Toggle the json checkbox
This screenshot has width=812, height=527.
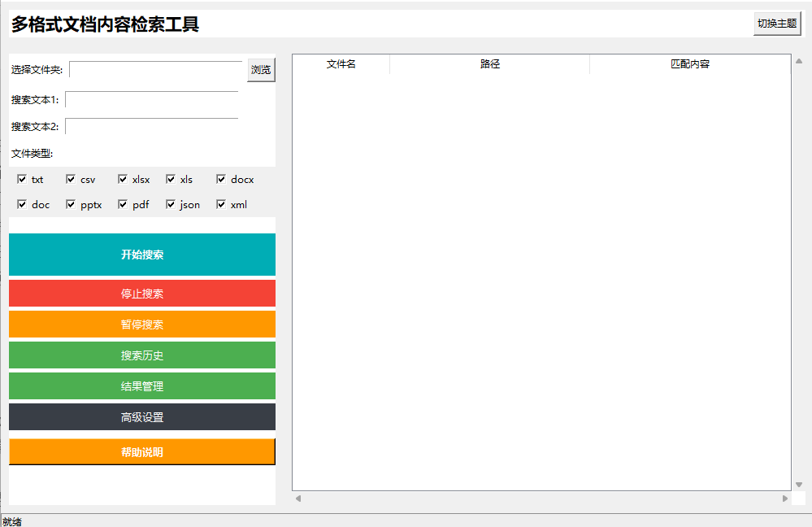pyautogui.click(x=171, y=204)
